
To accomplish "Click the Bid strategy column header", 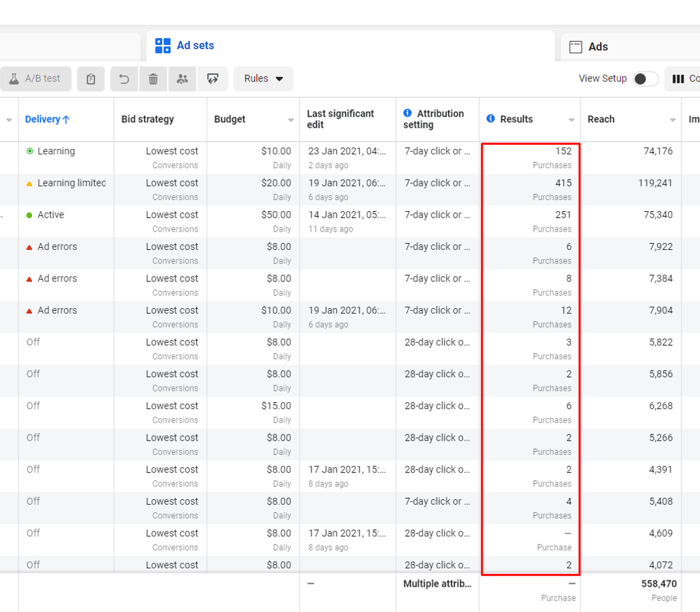I will (x=148, y=120).
